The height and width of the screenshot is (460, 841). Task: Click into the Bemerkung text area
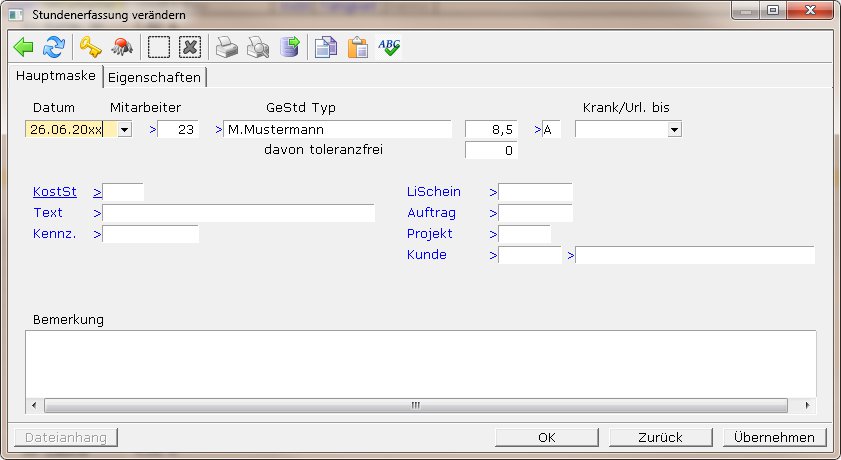click(x=420, y=363)
